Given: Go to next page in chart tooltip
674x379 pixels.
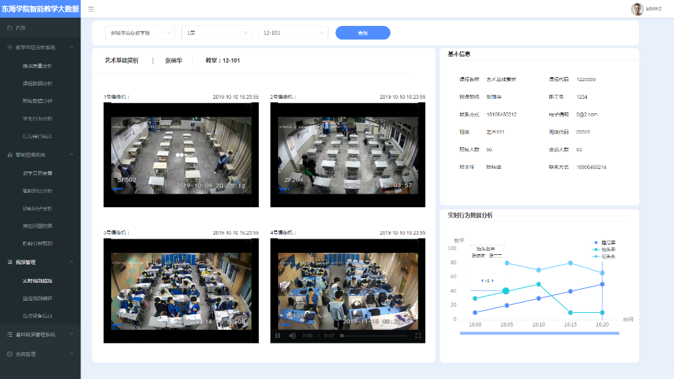Looking at the screenshot, I should tap(493, 281).
